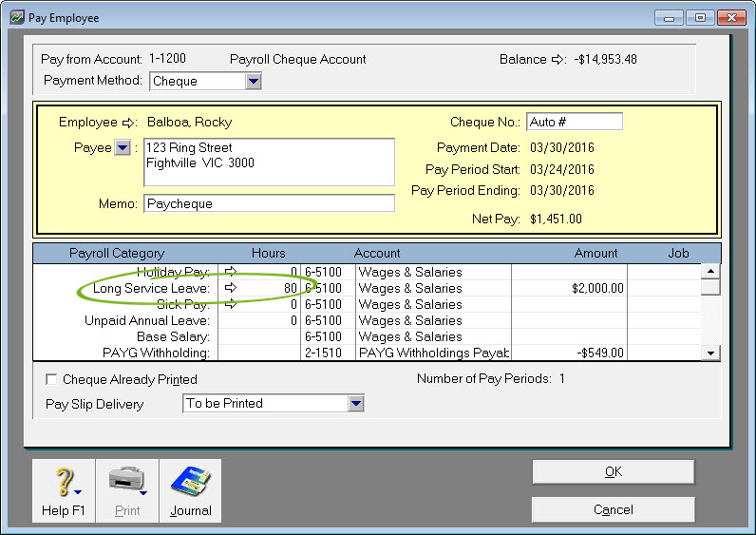This screenshot has height=535, width=756.
Task: Click the Long Service Leave hours arrow
Action: (x=230, y=288)
